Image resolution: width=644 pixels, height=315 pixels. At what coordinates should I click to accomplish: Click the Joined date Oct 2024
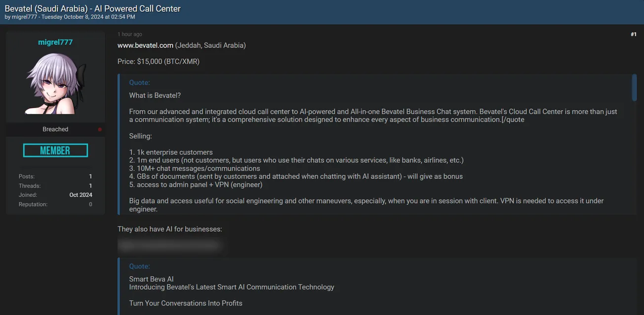[x=80, y=195]
